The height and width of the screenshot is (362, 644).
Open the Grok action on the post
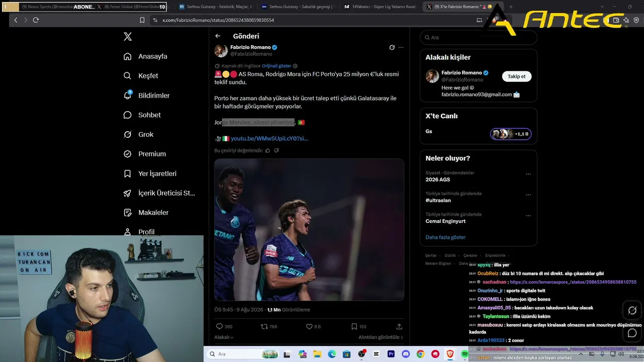[392, 47]
